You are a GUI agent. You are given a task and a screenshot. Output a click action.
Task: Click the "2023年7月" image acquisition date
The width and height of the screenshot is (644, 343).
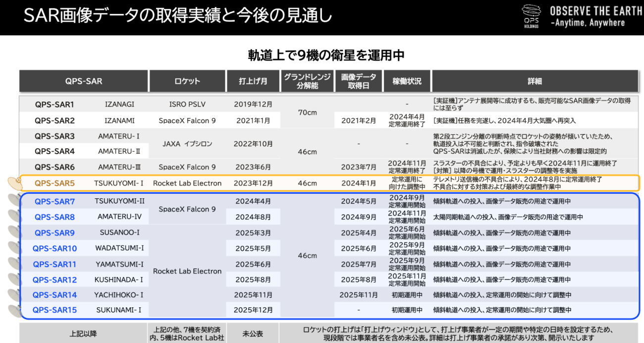pyautogui.click(x=358, y=167)
